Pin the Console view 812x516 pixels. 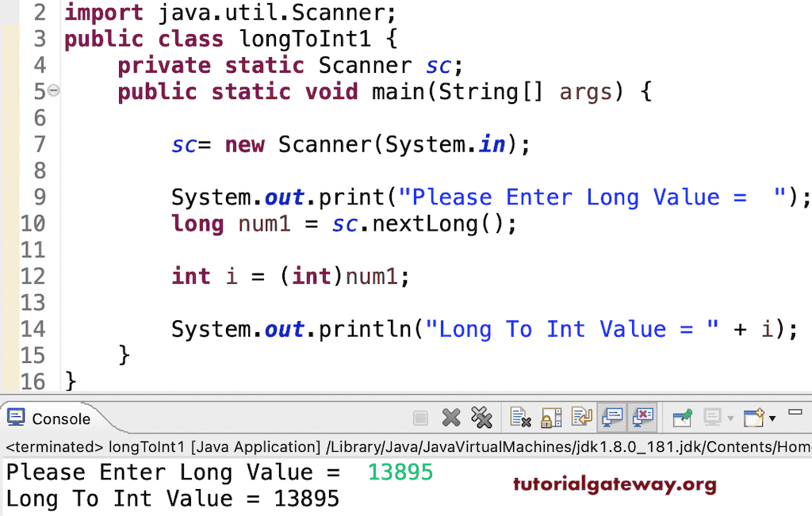pos(682,418)
